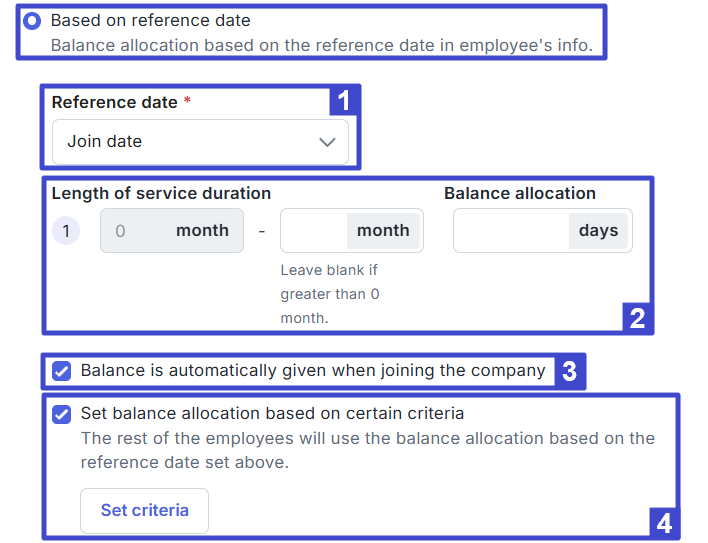Click the red required asterisk by Reference date

pos(187,103)
